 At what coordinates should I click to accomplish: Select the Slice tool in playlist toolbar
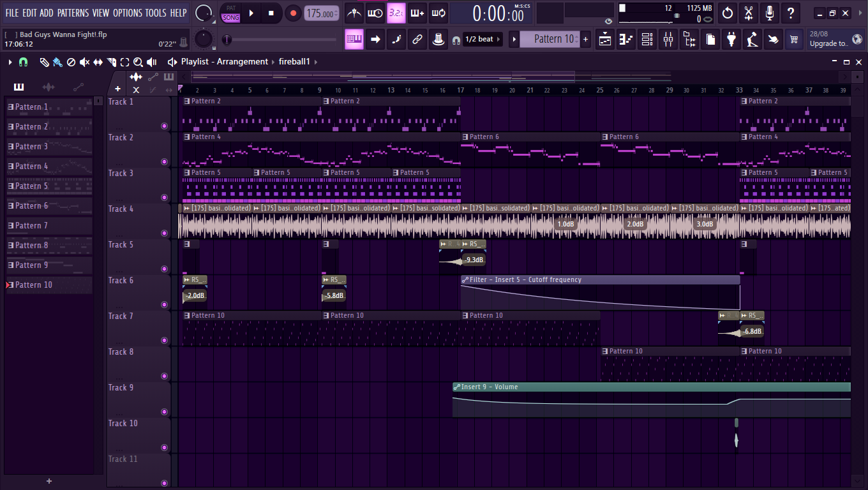(x=111, y=62)
